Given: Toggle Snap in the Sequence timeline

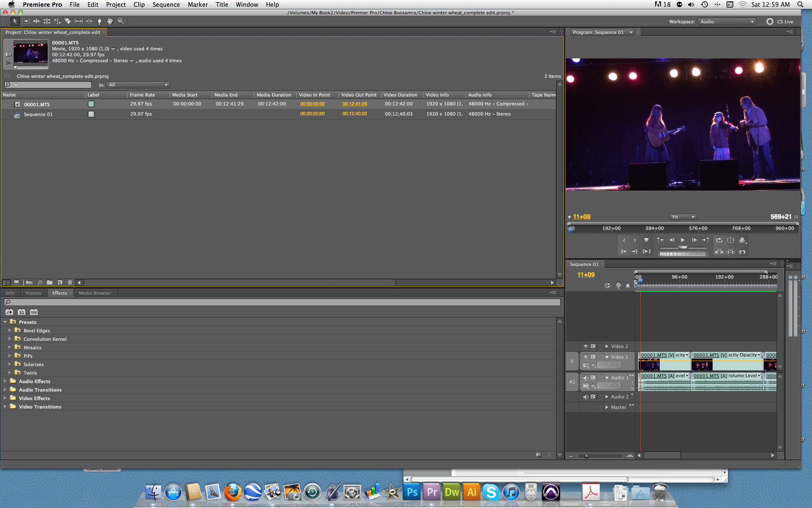Looking at the screenshot, I should coord(608,285).
